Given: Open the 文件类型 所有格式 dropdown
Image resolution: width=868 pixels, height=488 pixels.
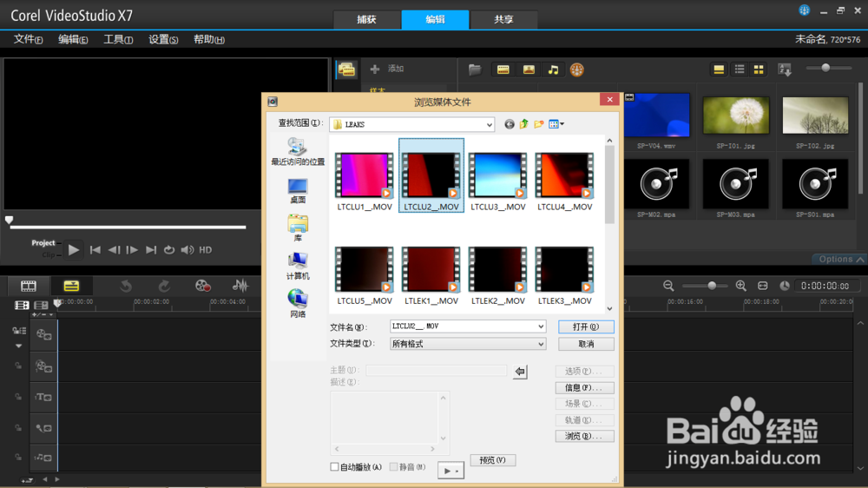Looking at the screenshot, I should point(541,344).
